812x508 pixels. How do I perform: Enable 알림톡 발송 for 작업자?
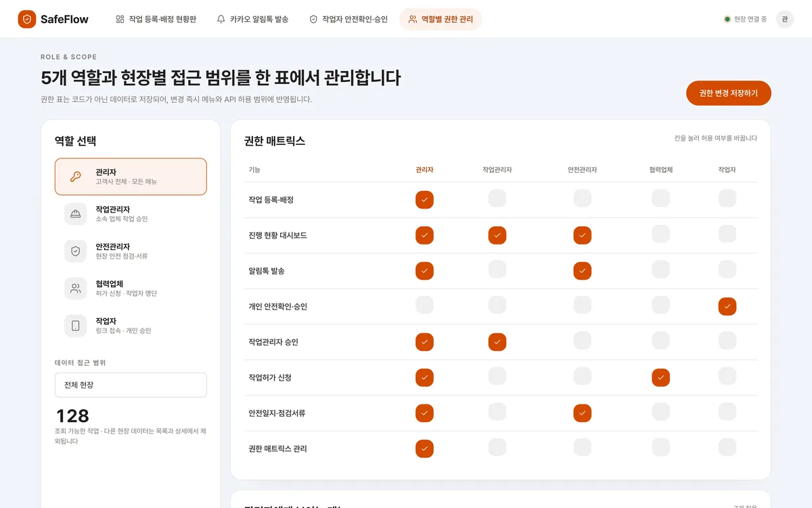coord(727,270)
